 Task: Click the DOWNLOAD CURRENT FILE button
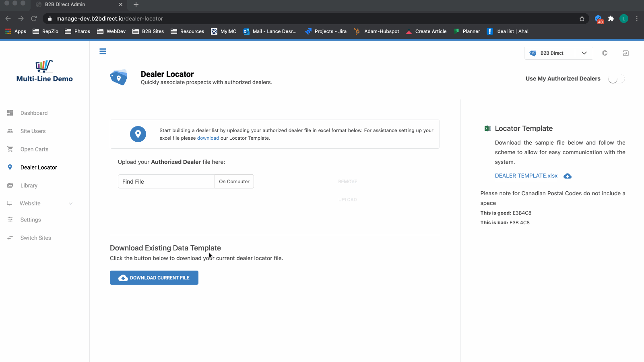[x=154, y=277]
